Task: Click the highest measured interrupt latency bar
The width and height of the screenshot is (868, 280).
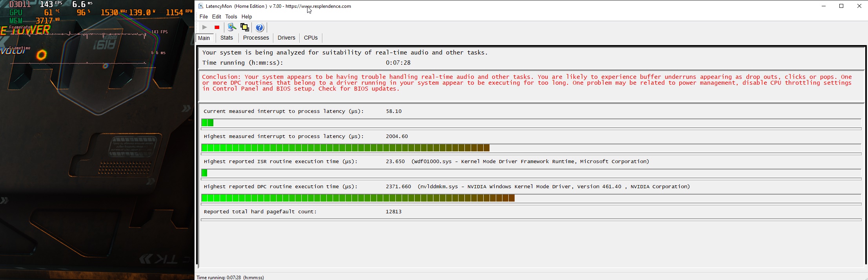Action: click(x=345, y=148)
